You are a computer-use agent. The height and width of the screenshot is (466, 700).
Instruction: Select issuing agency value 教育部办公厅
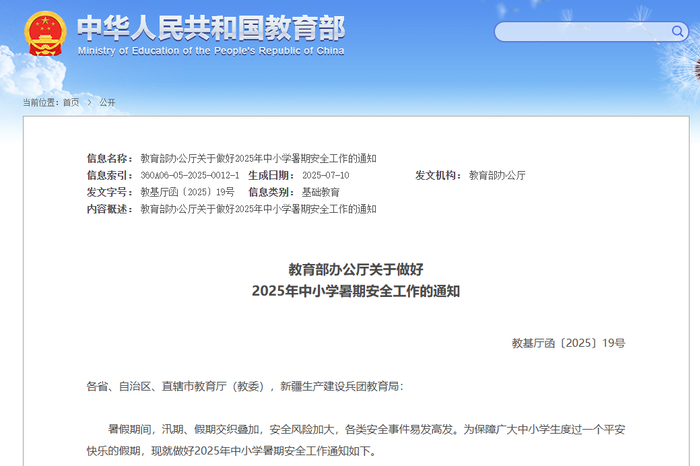click(497, 175)
